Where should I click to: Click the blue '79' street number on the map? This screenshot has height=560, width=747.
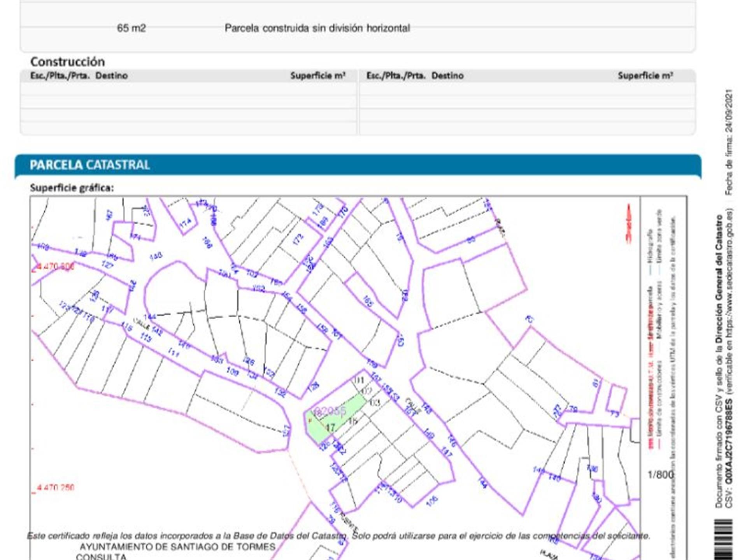573,409
